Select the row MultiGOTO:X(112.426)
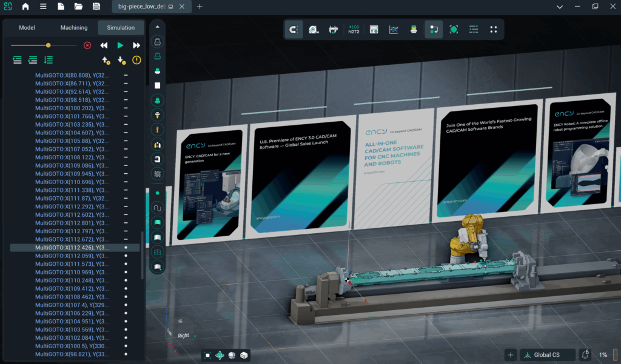The height and width of the screenshot is (364, 621). coord(75,248)
